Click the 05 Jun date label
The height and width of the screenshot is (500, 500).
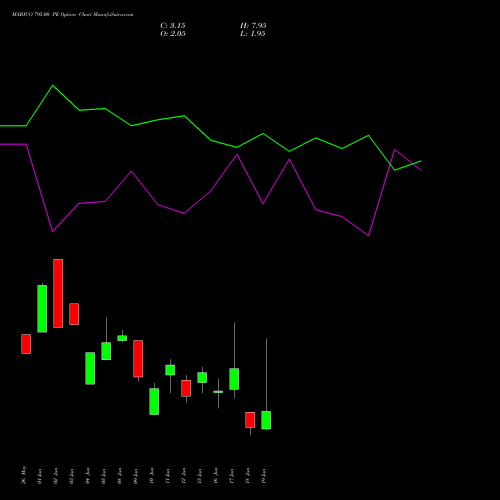click(x=104, y=476)
